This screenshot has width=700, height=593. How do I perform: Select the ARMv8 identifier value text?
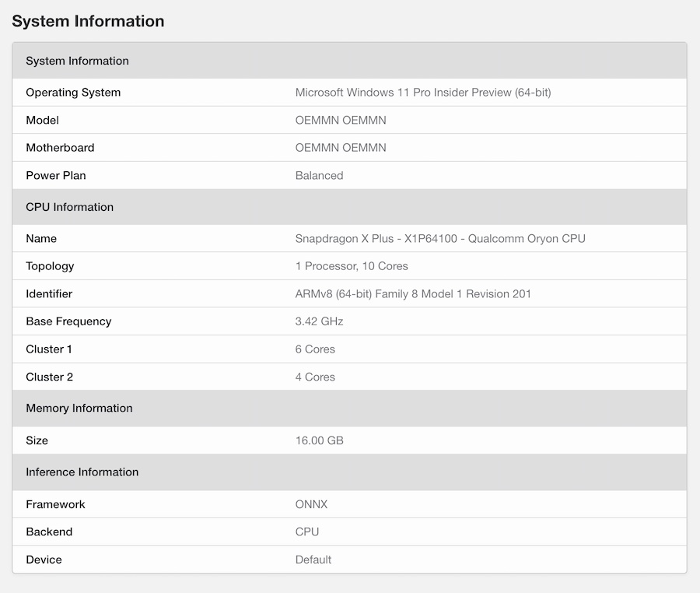point(413,294)
